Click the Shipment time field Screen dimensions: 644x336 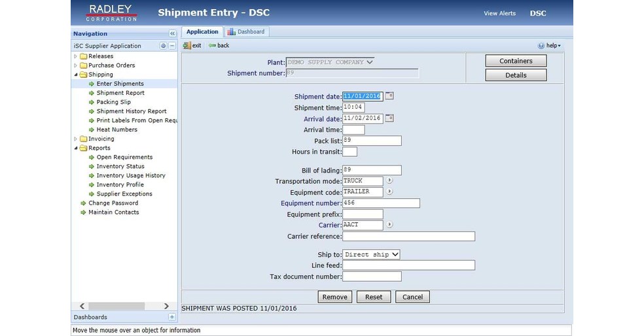coord(353,107)
